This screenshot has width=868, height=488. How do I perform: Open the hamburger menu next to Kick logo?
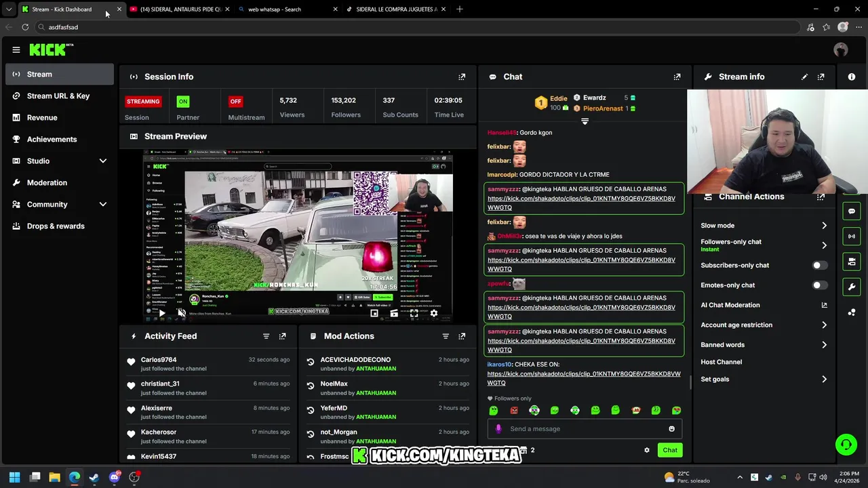click(16, 49)
